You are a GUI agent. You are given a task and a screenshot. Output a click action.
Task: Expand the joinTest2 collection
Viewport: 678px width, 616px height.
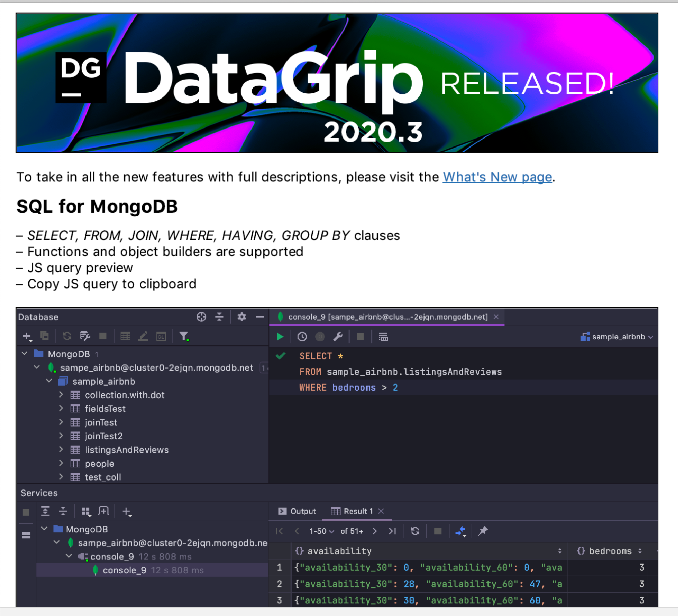61,435
